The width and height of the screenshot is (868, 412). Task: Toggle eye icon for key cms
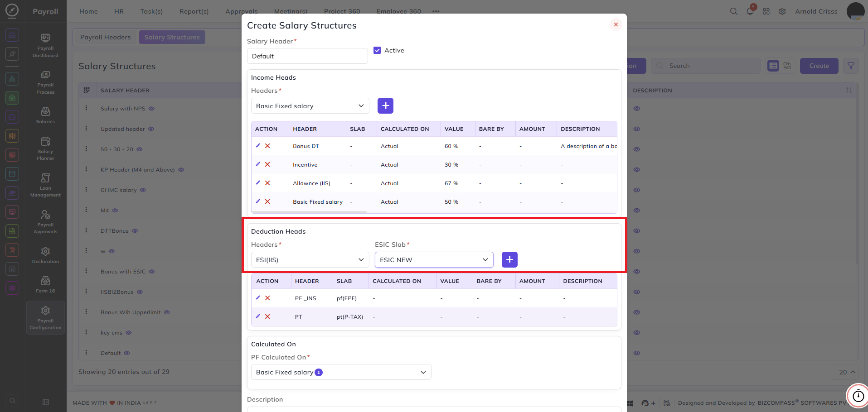(x=129, y=333)
